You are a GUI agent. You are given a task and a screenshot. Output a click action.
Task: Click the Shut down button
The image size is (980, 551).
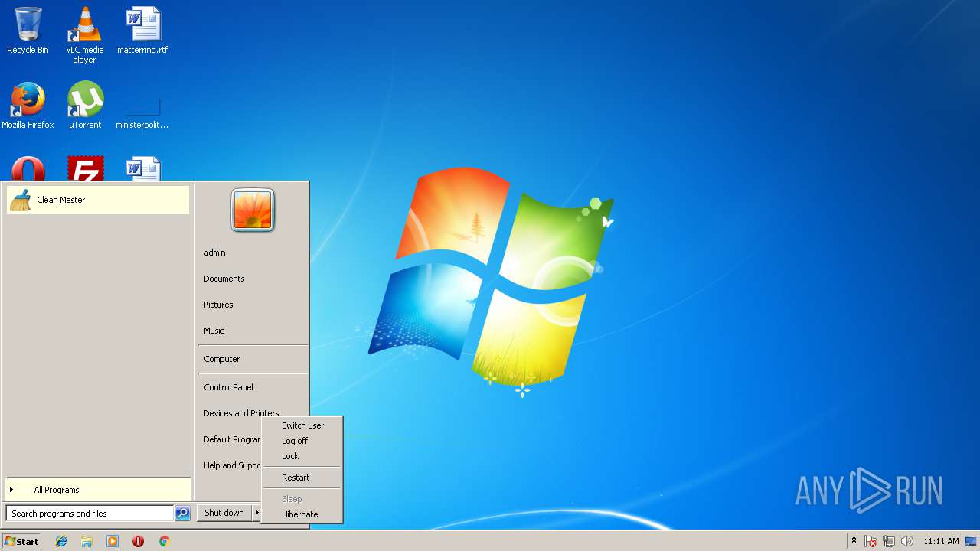tap(224, 513)
